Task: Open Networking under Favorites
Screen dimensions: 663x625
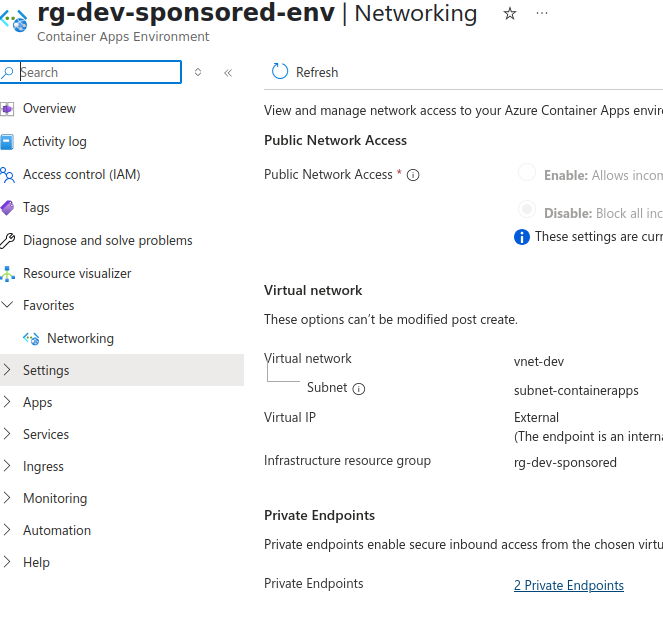Action: (x=80, y=338)
